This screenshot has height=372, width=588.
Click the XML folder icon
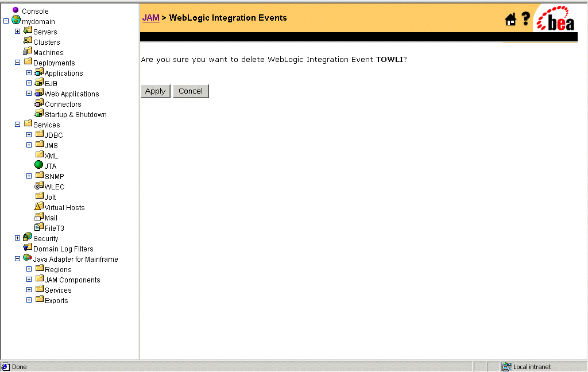[x=40, y=154]
